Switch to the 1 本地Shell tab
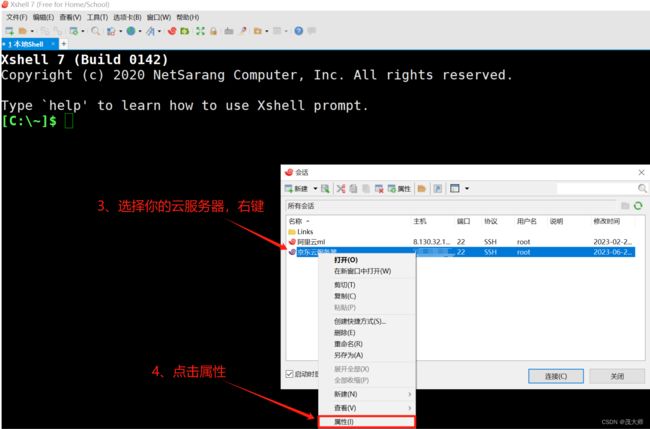The height and width of the screenshot is (429, 650). tap(29, 44)
